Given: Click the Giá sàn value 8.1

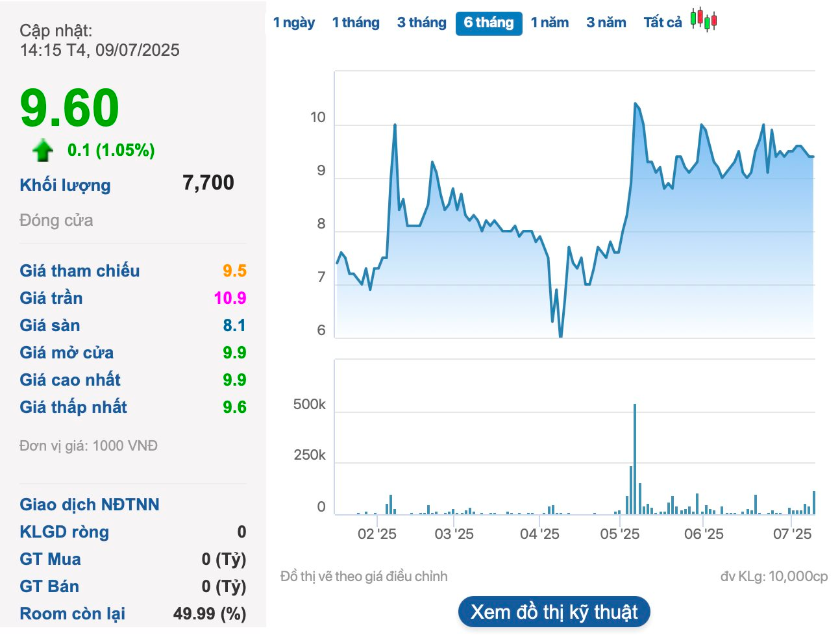Looking at the screenshot, I should (234, 325).
